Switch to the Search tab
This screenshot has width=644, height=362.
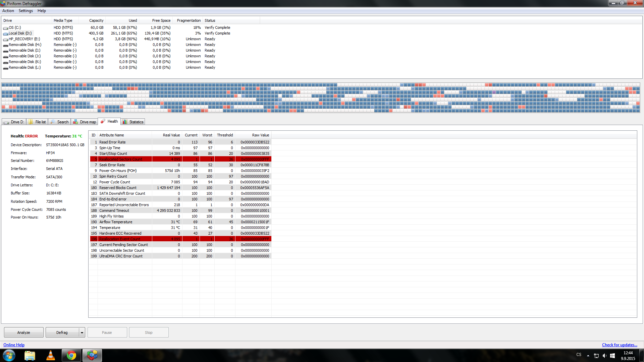coord(59,122)
